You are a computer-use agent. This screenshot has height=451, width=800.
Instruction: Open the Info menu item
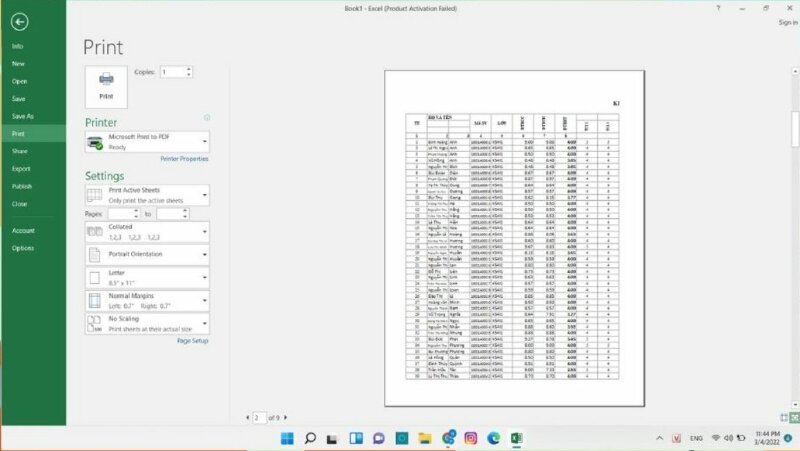pos(18,46)
